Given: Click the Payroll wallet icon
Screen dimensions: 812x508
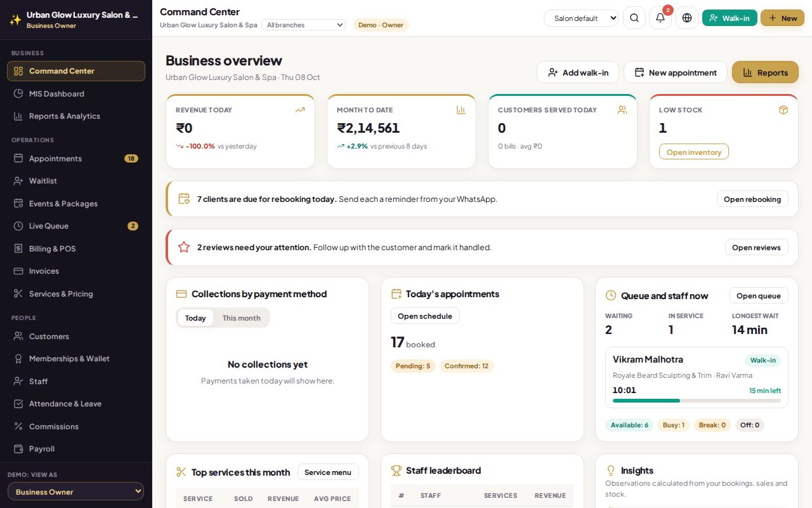Looking at the screenshot, I should coord(18,449).
